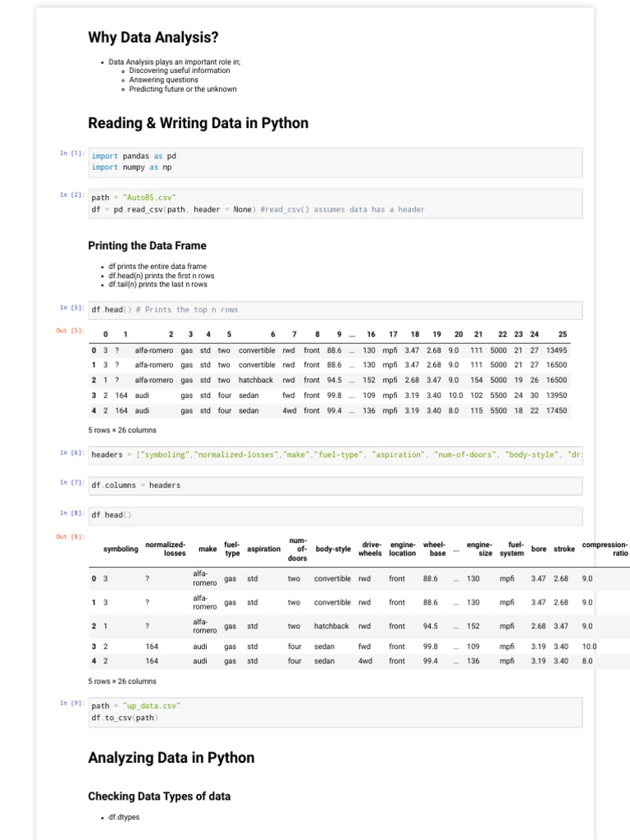Click the read_csv code cell with Auto85.csv
This screenshot has height=840, width=630.
pos(336,203)
